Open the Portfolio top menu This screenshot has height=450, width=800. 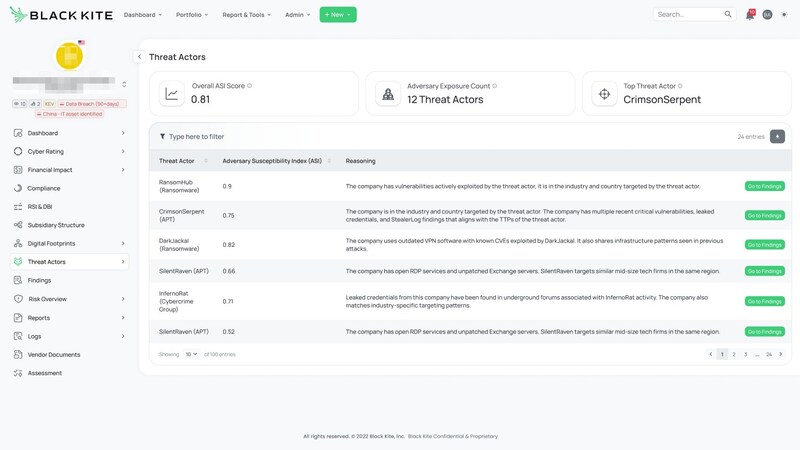click(192, 15)
